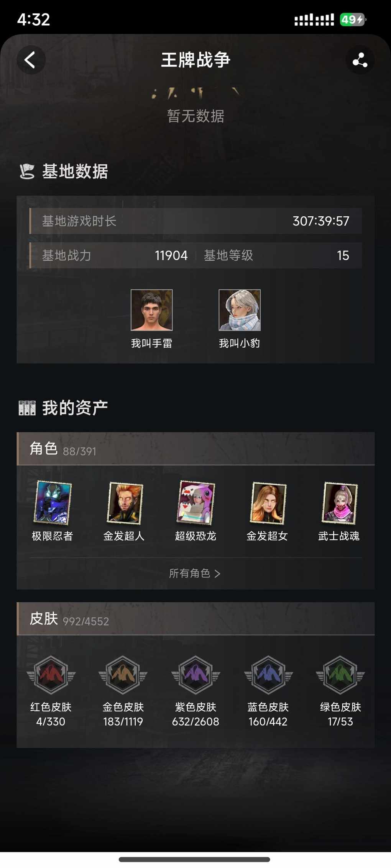Expand 所有角色 with the chevron
This screenshot has height=868, width=391.
[x=195, y=573]
